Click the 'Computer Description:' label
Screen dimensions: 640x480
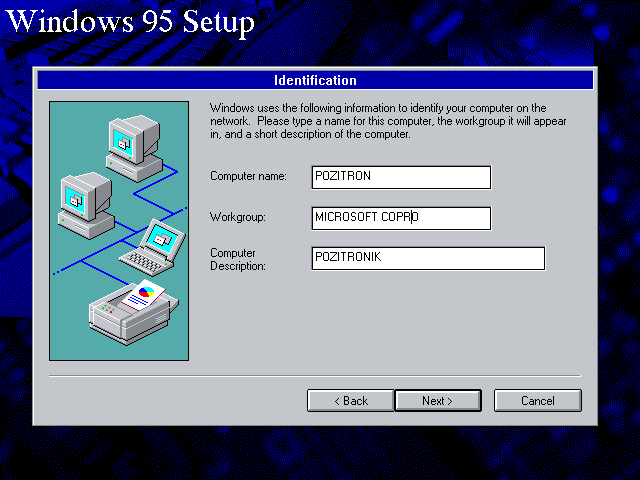[238, 259]
